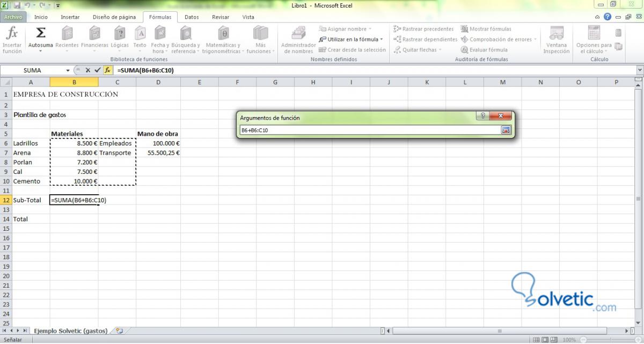The height and width of the screenshot is (344, 644).
Task: Click Rastrear dependientes
Action: (425, 39)
